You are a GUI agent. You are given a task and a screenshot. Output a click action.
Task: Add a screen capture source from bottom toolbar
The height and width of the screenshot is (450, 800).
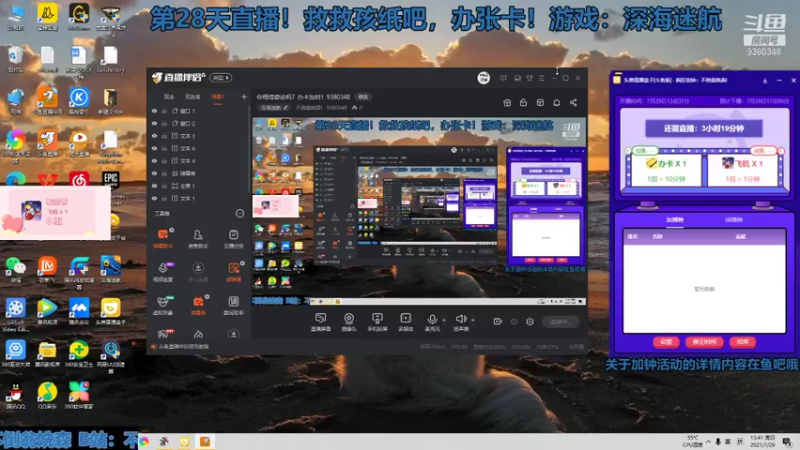[x=320, y=322]
